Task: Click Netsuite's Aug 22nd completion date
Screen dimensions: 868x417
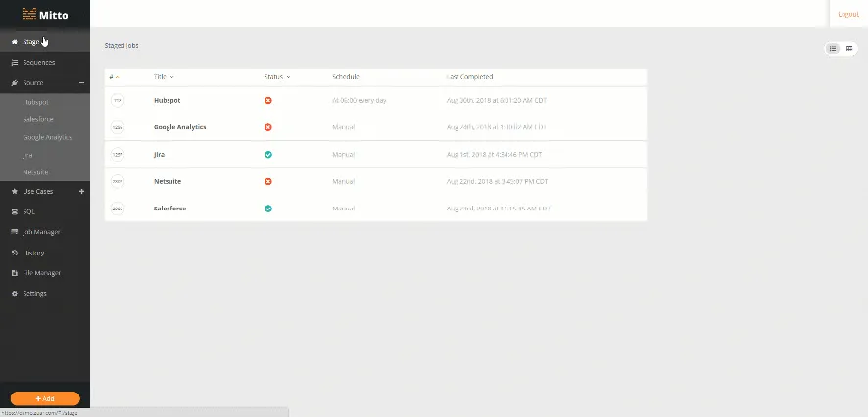Action: point(497,181)
